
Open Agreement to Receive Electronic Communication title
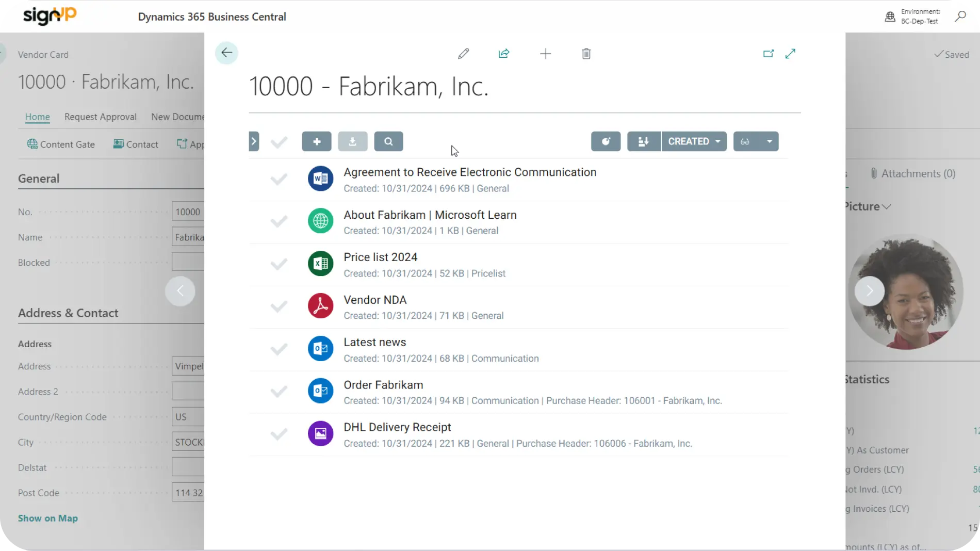pos(470,172)
